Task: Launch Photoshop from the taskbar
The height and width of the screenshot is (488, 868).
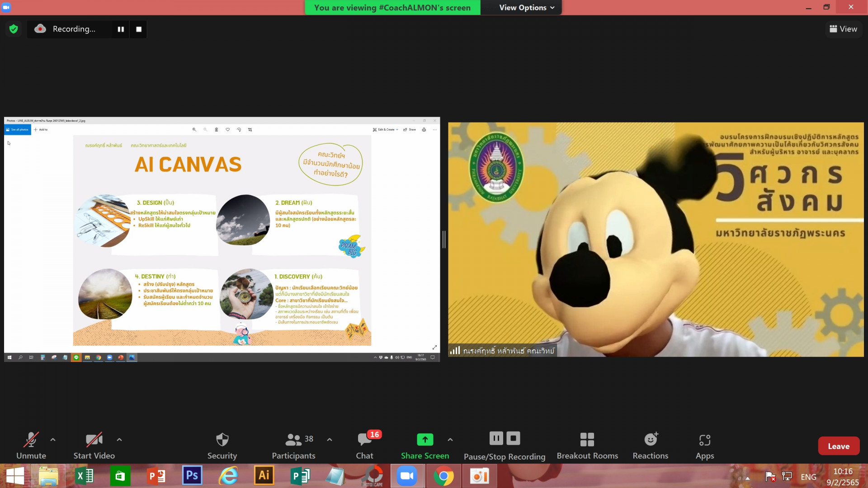Action: (x=192, y=476)
